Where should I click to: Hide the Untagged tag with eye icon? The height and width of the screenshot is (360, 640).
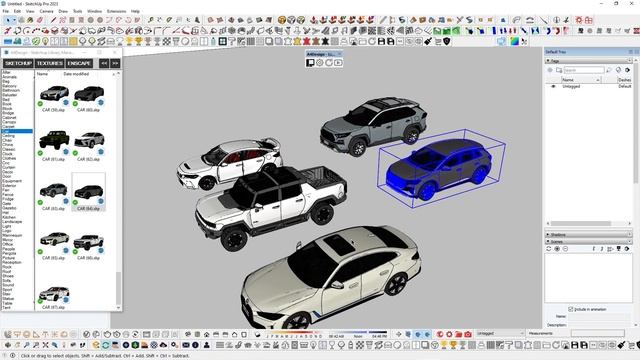553,87
